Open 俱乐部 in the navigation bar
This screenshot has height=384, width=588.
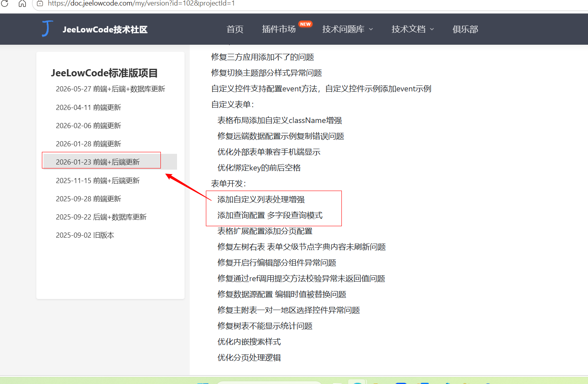(x=465, y=29)
